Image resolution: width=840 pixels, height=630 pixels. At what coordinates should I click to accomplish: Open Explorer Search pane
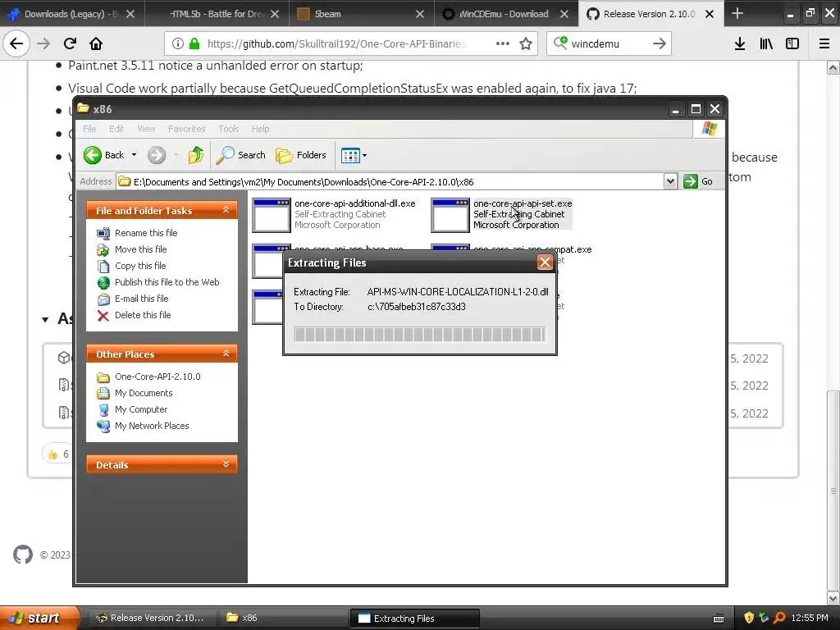coord(240,155)
